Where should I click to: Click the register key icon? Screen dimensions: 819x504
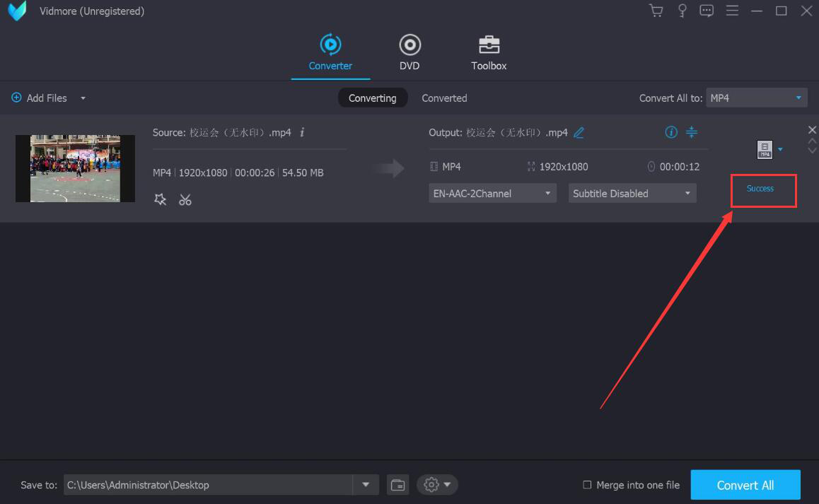682,11
